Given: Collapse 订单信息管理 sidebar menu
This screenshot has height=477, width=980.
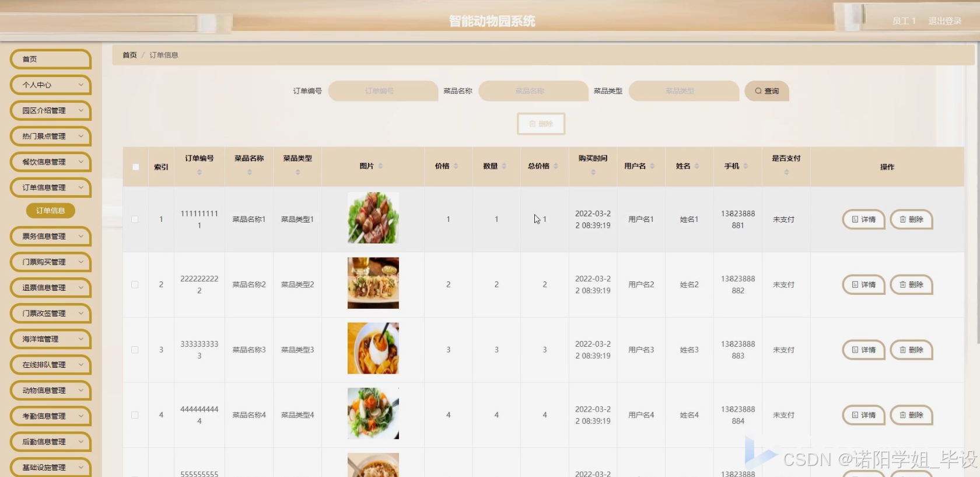Looking at the screenshot, I should pyautogui.click(x=51, y=187).
